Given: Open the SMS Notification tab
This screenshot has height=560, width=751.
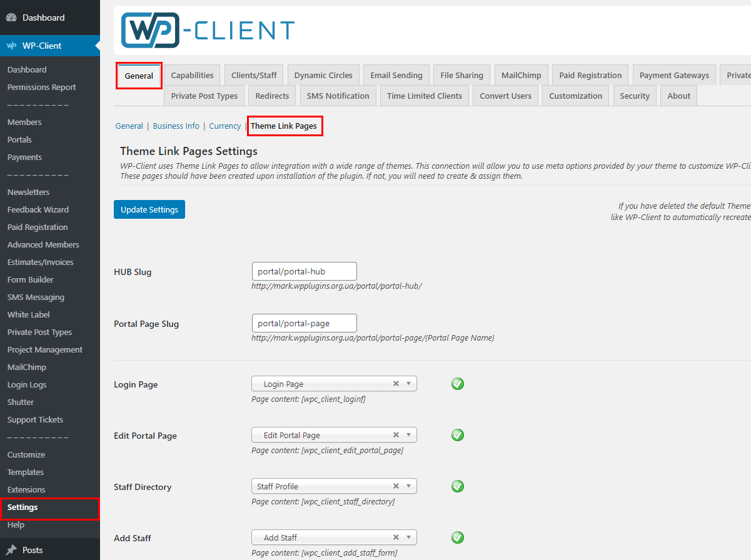Looking at the screenshot, I should click(338, 96).
